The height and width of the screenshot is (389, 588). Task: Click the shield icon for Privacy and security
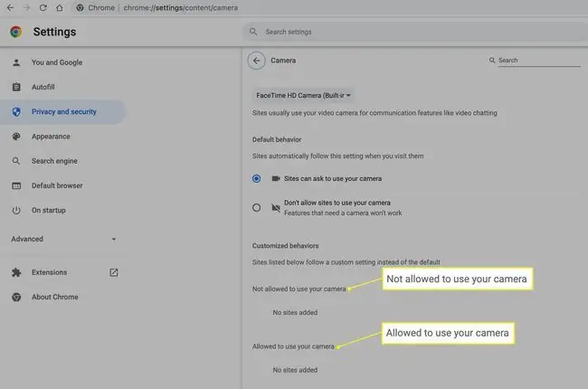coord(16,112)
